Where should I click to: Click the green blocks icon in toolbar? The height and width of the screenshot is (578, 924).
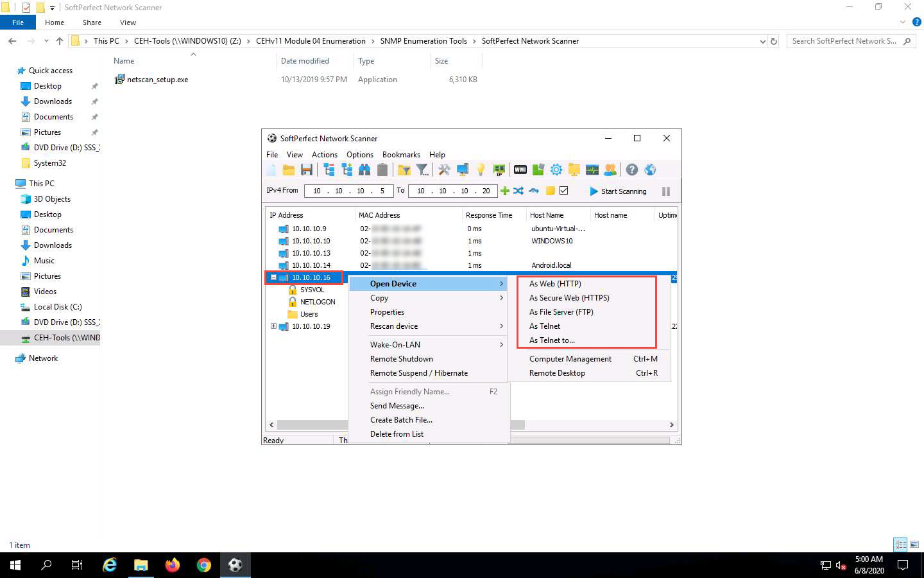[x=538, y=170]
